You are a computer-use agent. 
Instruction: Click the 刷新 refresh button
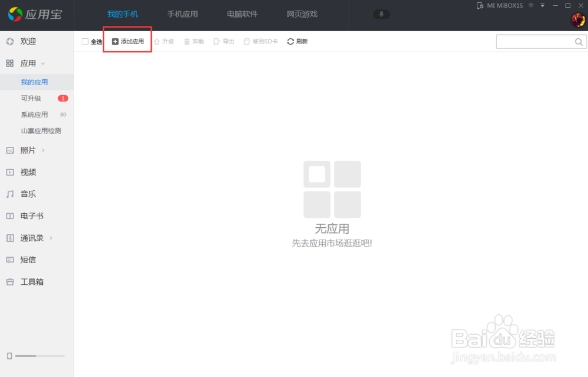pyautogui.click(x=298, y=42)
